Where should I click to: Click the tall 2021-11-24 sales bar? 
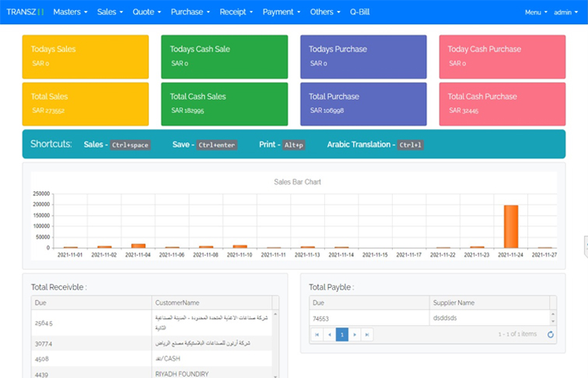pyautogui.click(x=511, y=226)
